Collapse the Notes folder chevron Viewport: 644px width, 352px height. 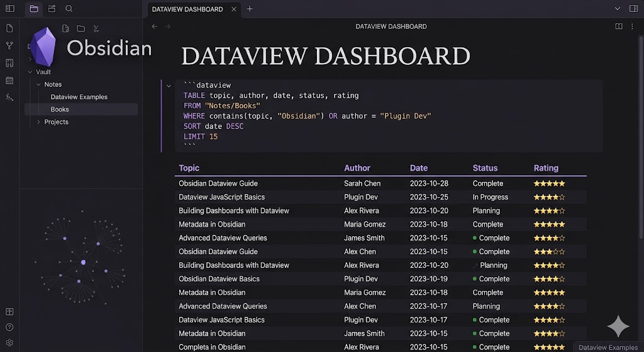[38, 84]
